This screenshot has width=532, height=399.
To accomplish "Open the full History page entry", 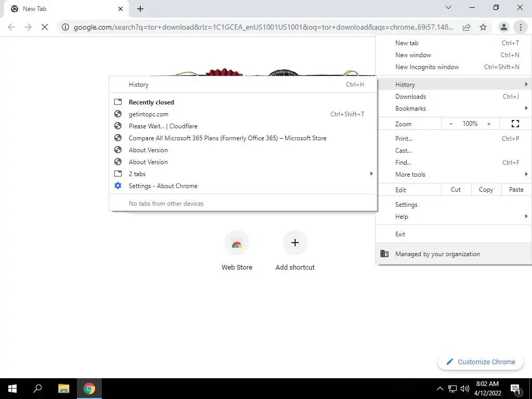I will point(243,85).
